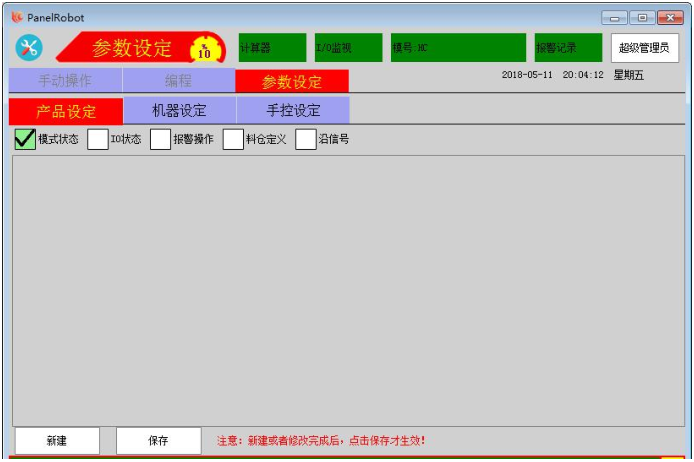Click the 模号 mold number field

tap(457, 48)
